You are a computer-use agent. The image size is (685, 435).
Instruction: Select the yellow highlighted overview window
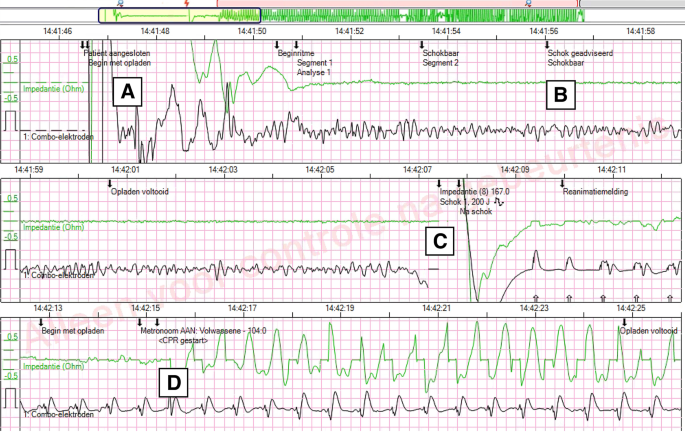click(180, 15)
